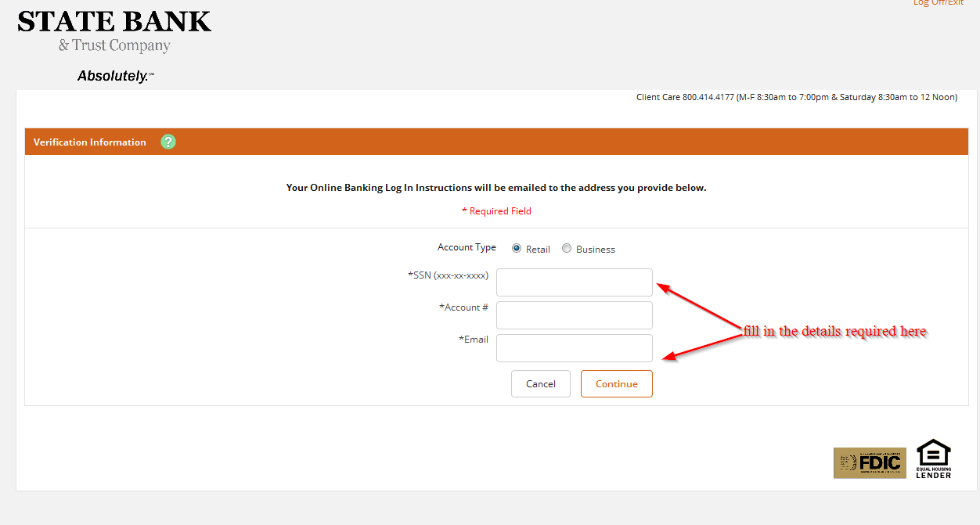The width and height of the screenshot is (980, 525).
Task: Click the Cancel button
Action: point(541,383)
